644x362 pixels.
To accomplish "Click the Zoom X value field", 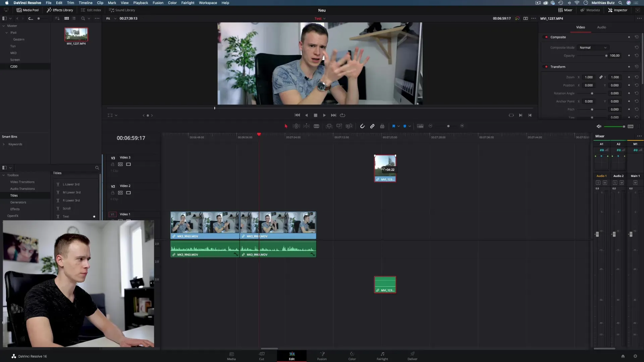I will click(589, 77).
